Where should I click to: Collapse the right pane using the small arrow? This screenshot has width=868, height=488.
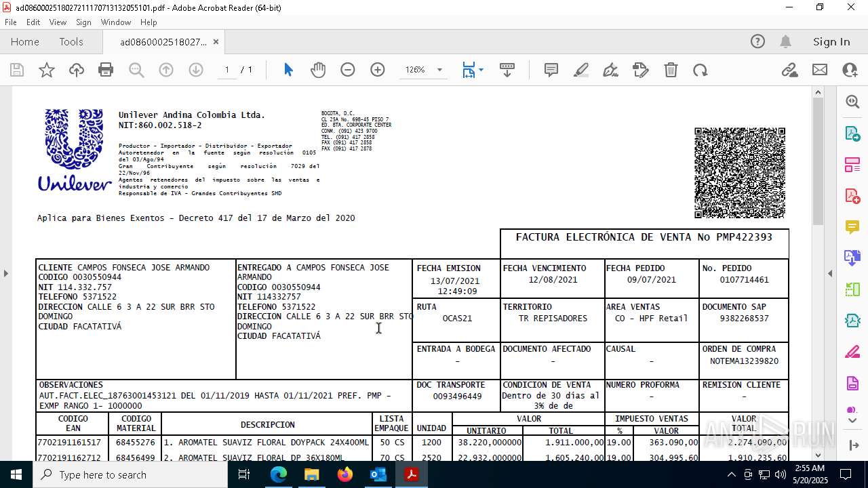[x=830, y=274]
